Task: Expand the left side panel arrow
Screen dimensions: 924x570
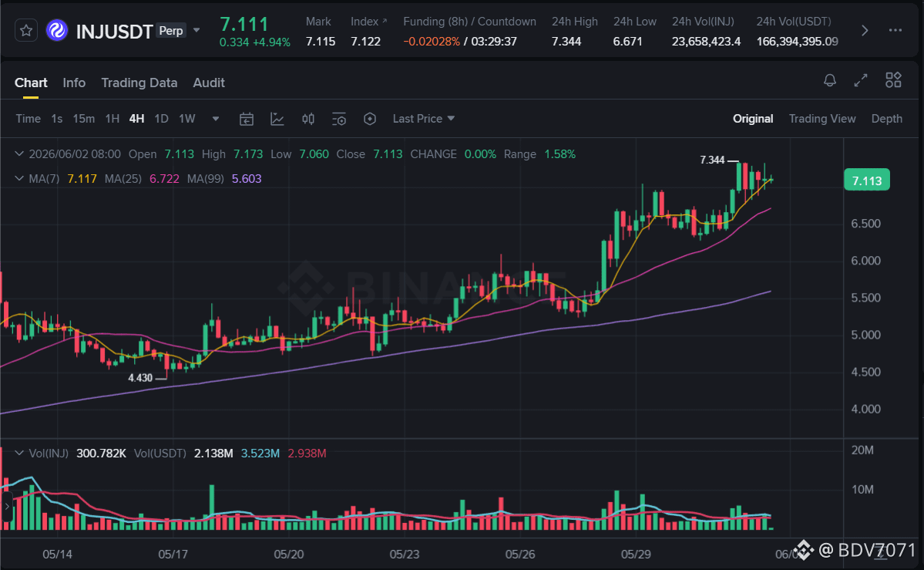Action: pos(7,507)
